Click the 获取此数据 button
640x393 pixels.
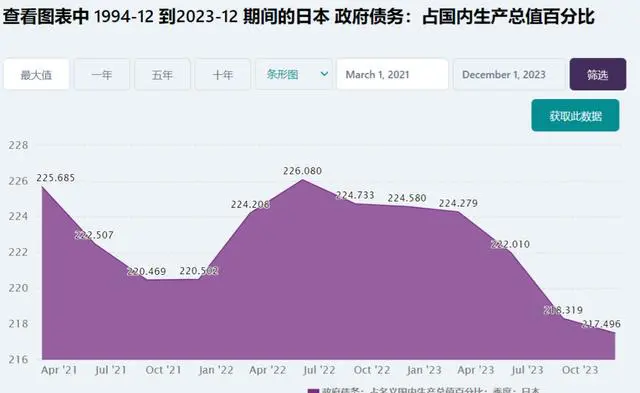[x=575, y=115]
